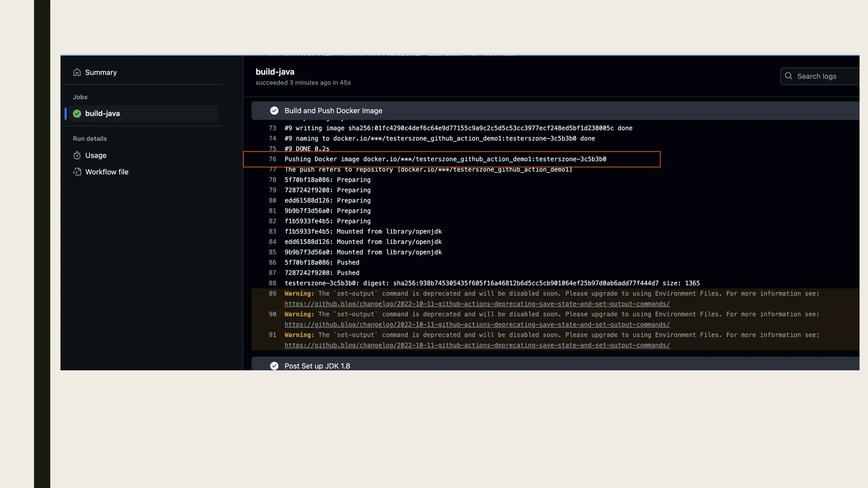Select the build-java job
The image size is (868, 488).
[103, 114]
